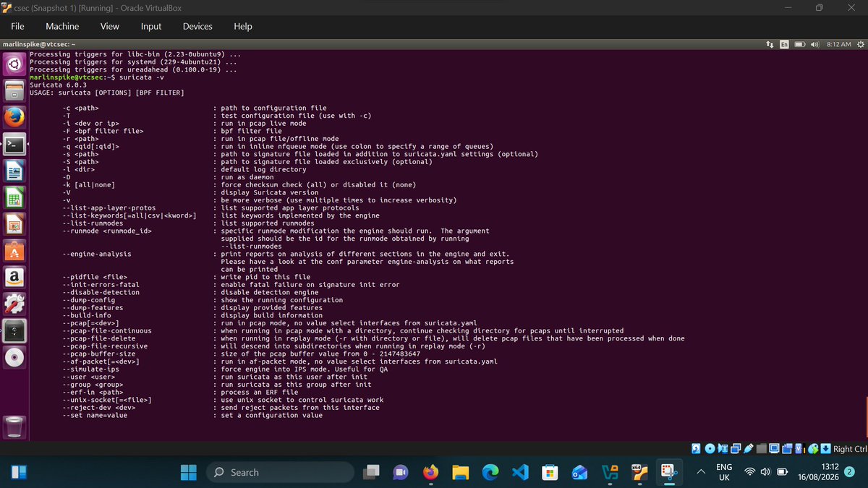
Task: Open the notification badge showing 2
Action: (x=849, y=471)
